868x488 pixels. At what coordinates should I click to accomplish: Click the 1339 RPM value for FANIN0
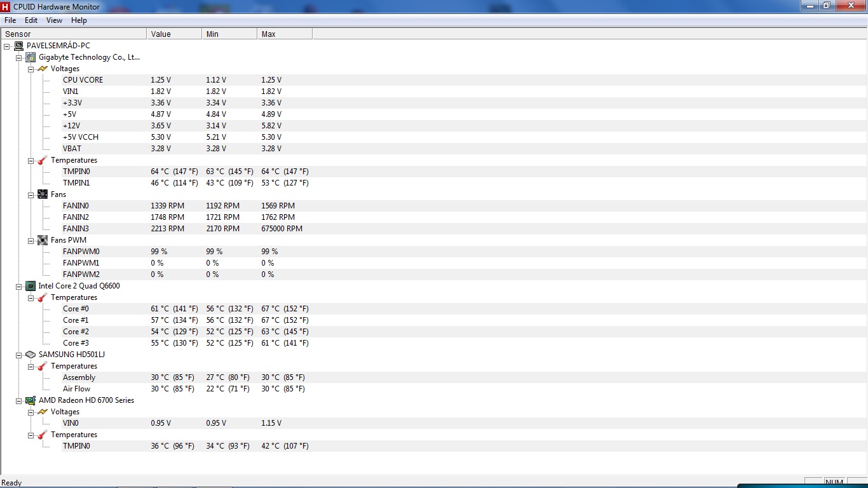click(x=167, y=206)
